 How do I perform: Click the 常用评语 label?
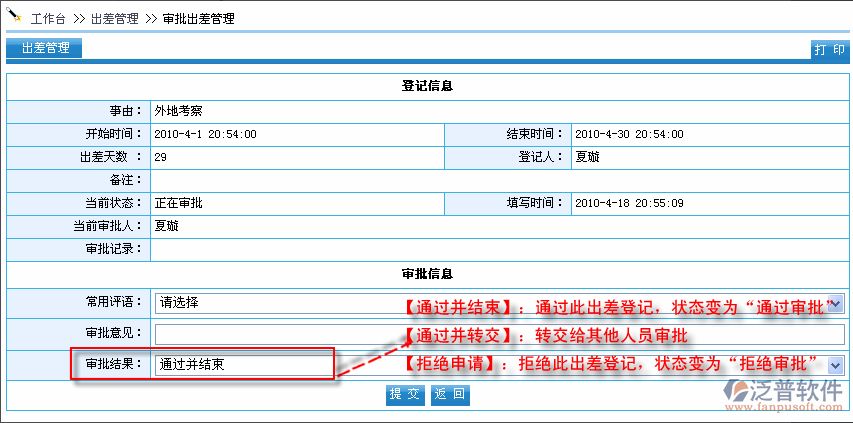point(114,302)
